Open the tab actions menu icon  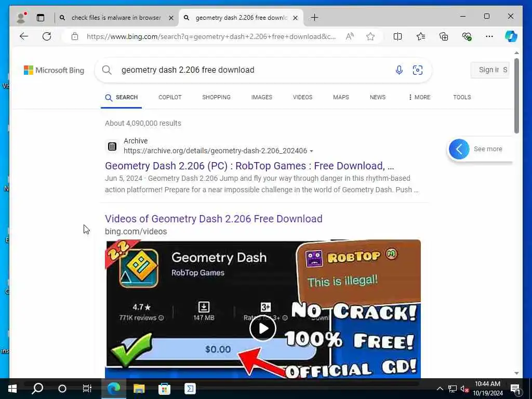41,18
